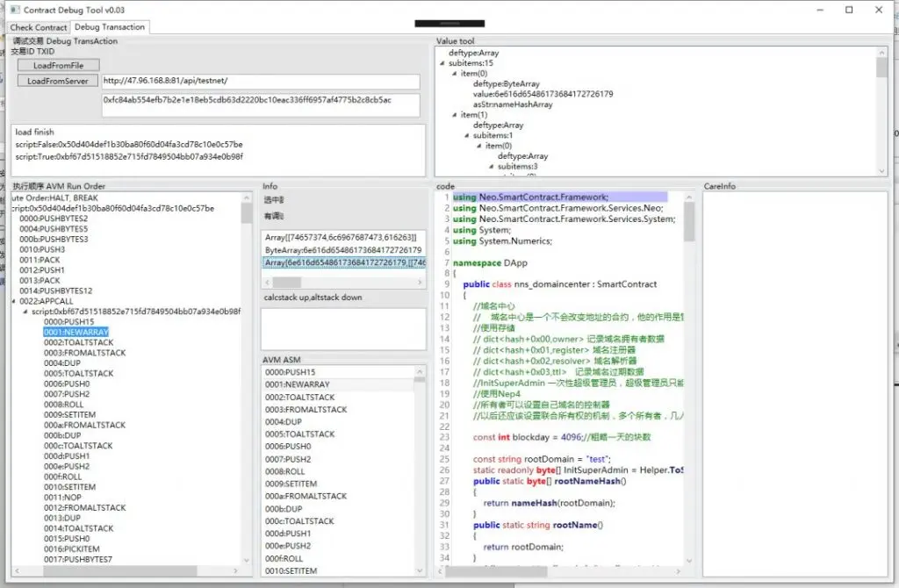
Task: Select the ByteArray:6e616d6548... stack entry
Action: pos(343,250)
